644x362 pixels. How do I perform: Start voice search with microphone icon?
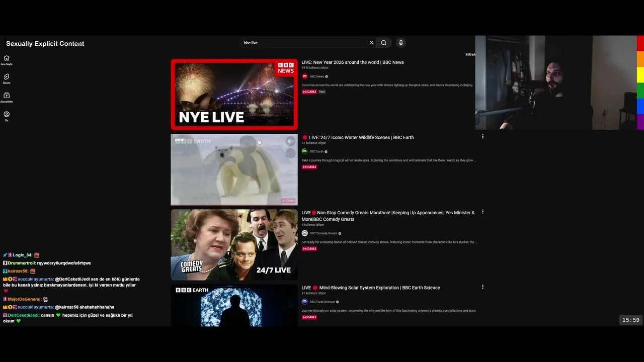pos(401,43)
